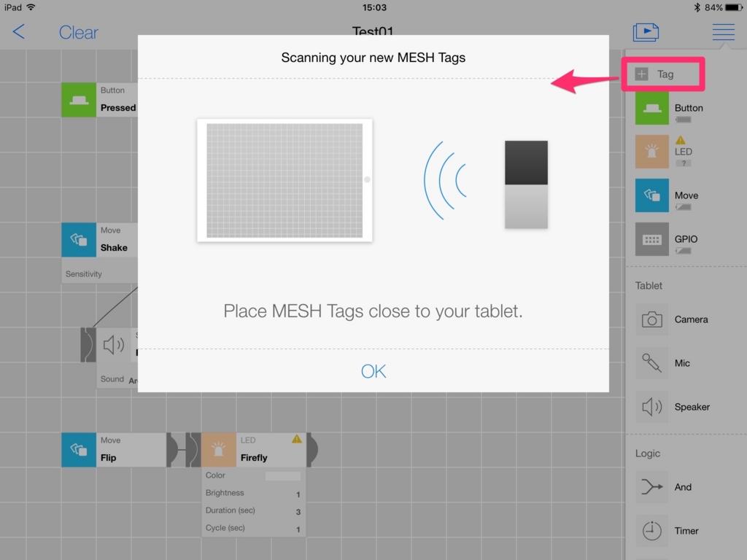Select the blue Move tag in sidebar

pos(651,195)
